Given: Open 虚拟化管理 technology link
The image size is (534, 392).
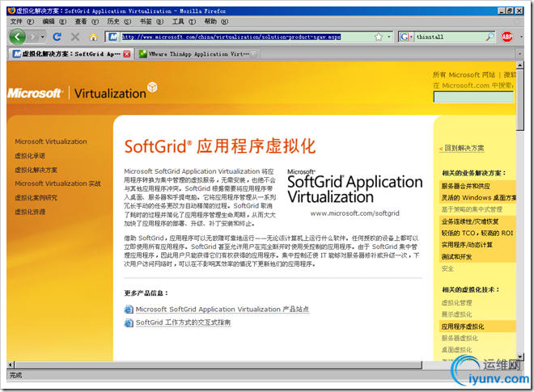Looking at the screenshot, I should point(456,302).
